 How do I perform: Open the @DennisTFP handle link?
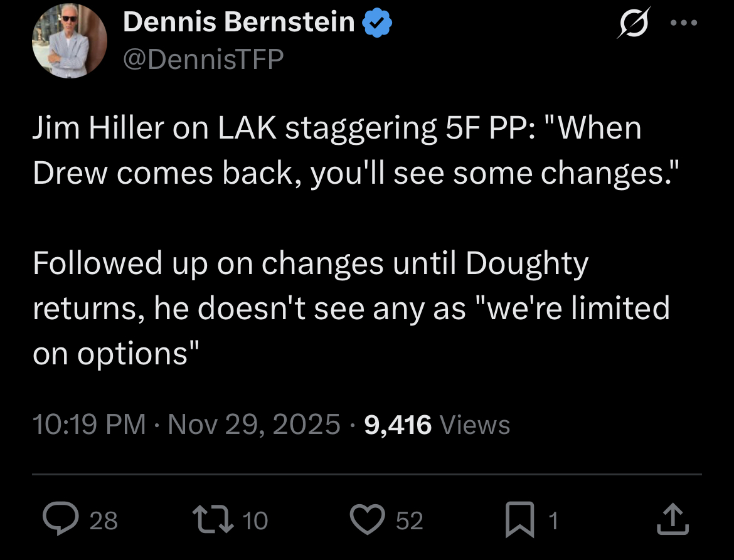pos(203,59)
